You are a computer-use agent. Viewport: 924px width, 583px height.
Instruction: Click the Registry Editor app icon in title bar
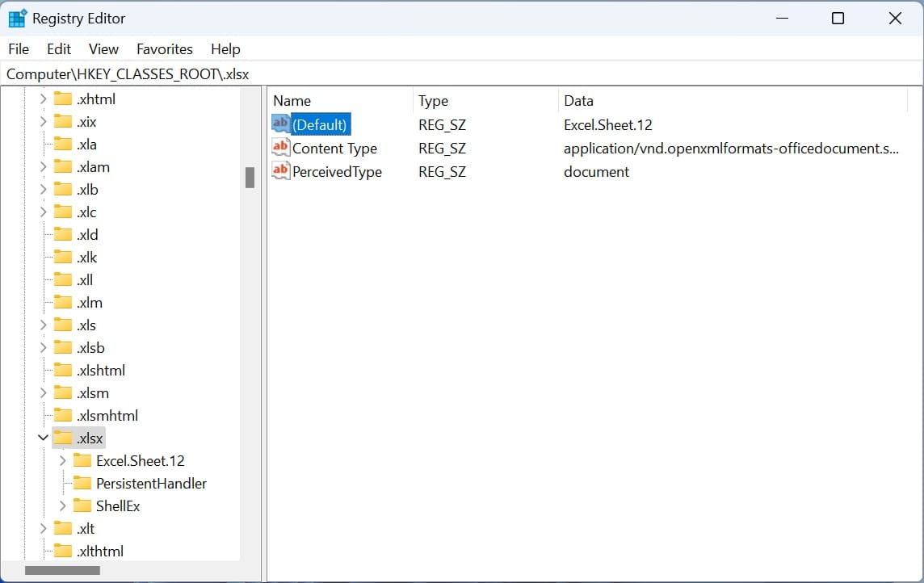(17, 19)
